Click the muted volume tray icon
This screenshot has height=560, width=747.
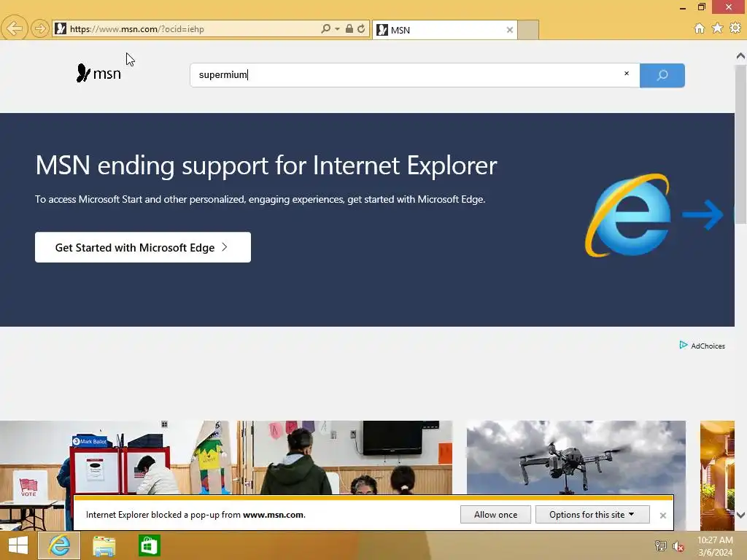(678, 546)
